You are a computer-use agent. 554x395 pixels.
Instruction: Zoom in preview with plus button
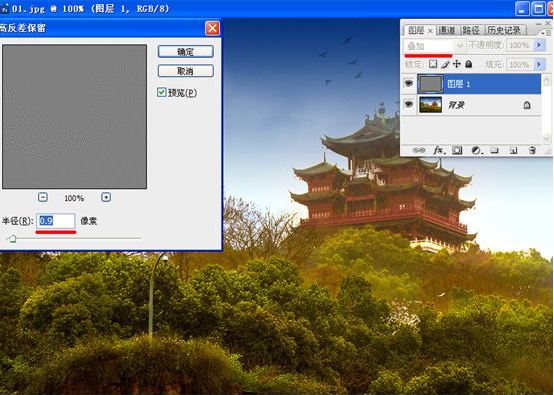pyautogui.click(x=106, y=197)
